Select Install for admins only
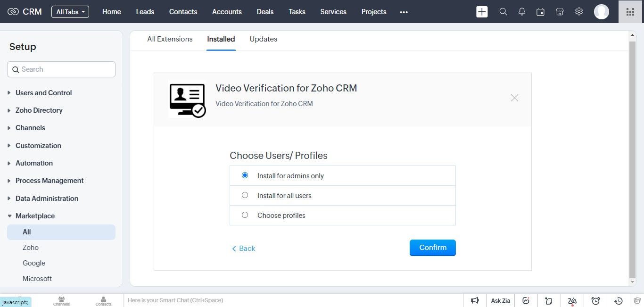644x307 pixels. [x=245, y=175]
